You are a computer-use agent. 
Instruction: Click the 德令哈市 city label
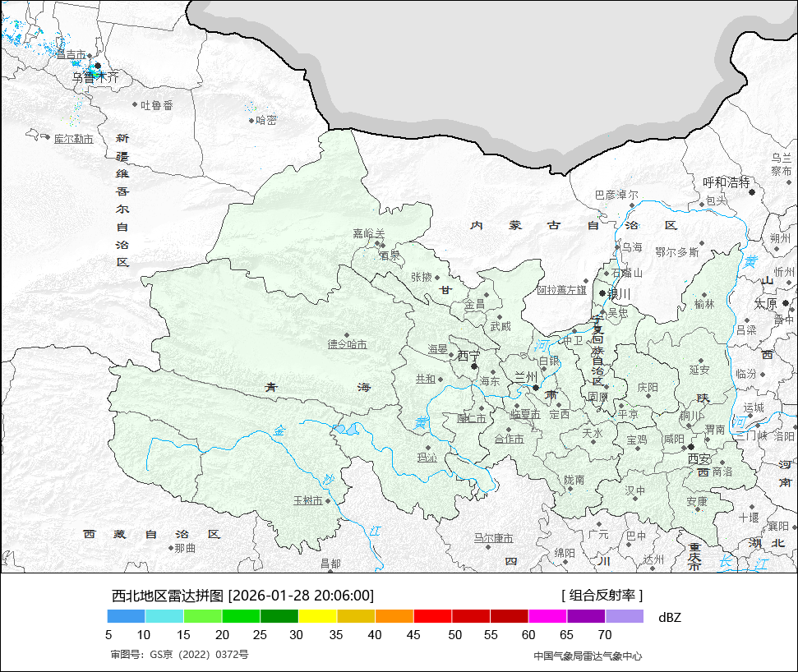coord(347,344)
